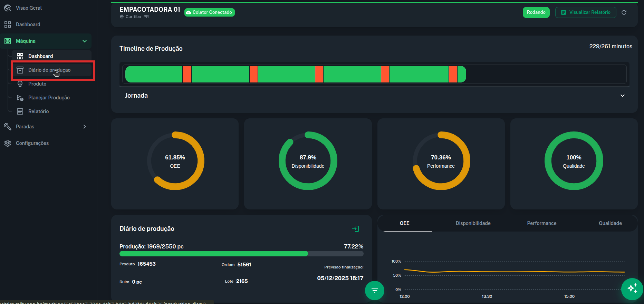Click the refresh icon in machine header

[x=624, y=12]
